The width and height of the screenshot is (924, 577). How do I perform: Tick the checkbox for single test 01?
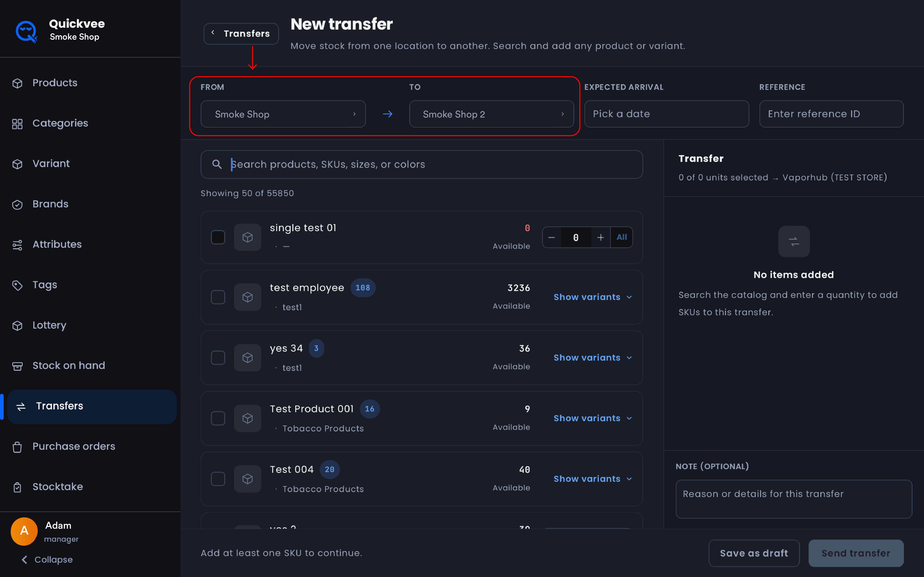coord(218,237)
